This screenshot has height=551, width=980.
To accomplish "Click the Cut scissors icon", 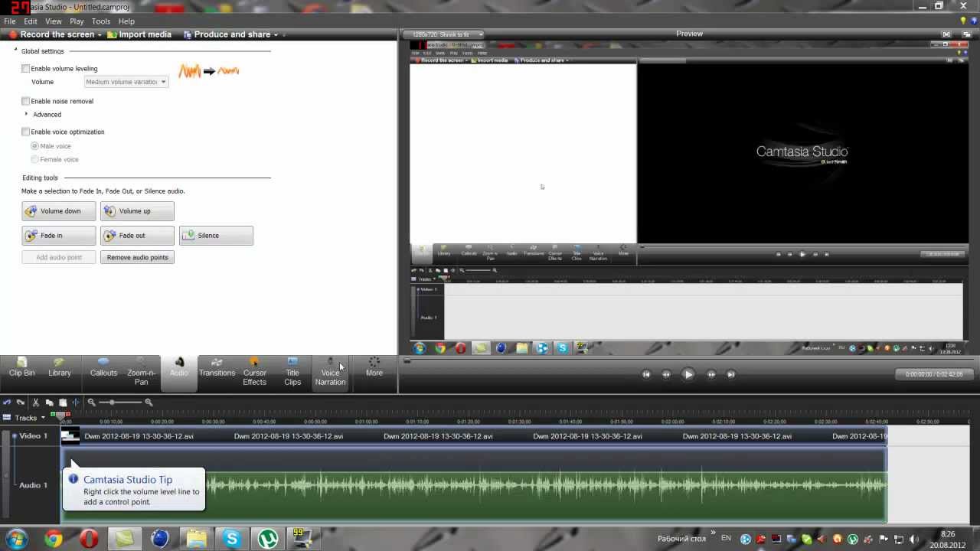I will pyautogui.click(x=35, y=402).
